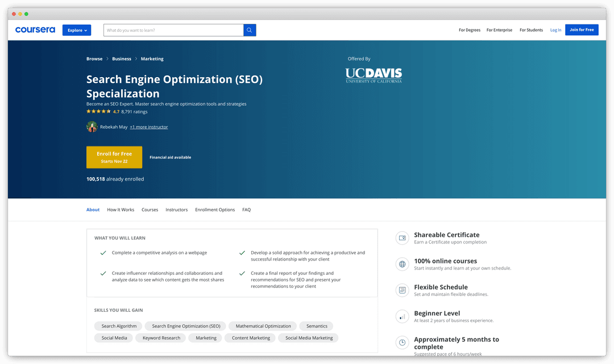Screen dimensions: 614x364
Task: Click the UC Davis logo
Action: pos(374,76)
